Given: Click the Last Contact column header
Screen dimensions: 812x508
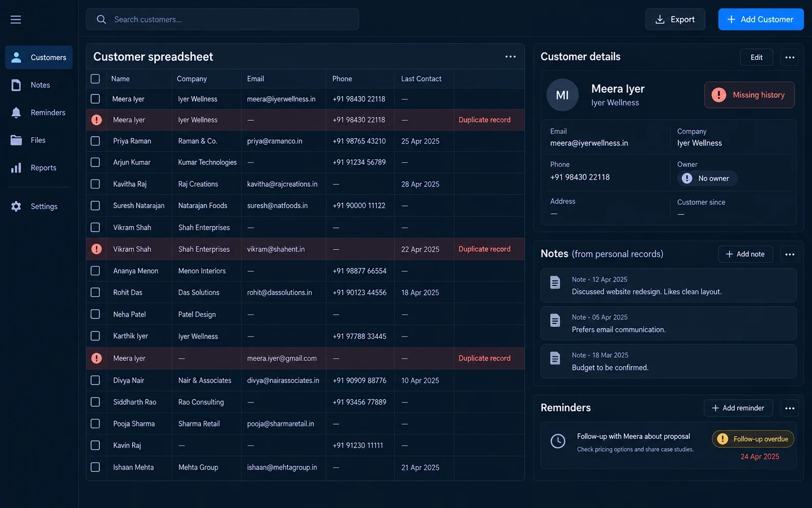Looking at the screenshot, I should pos(421,79).
